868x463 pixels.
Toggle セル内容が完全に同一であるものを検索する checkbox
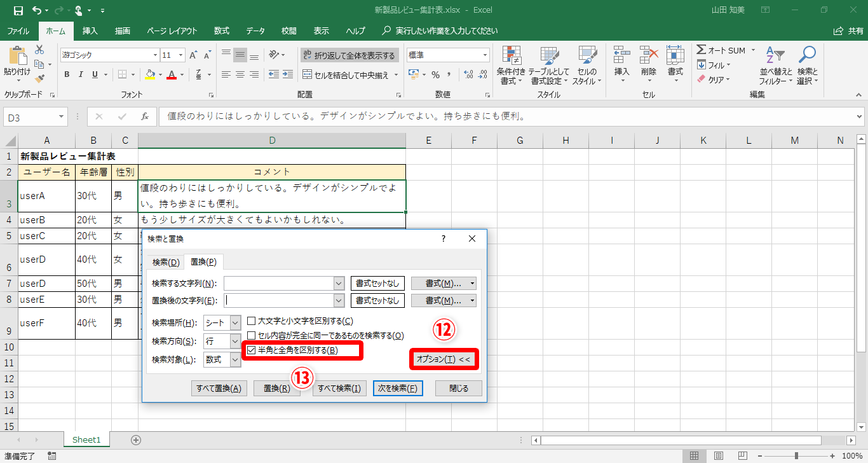click(x=252, y=335)
